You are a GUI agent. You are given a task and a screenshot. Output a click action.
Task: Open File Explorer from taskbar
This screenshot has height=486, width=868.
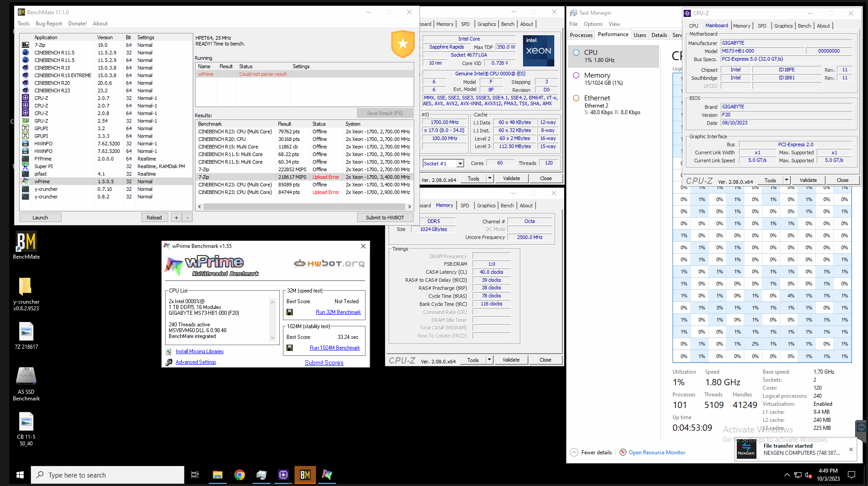pos(217,475)
